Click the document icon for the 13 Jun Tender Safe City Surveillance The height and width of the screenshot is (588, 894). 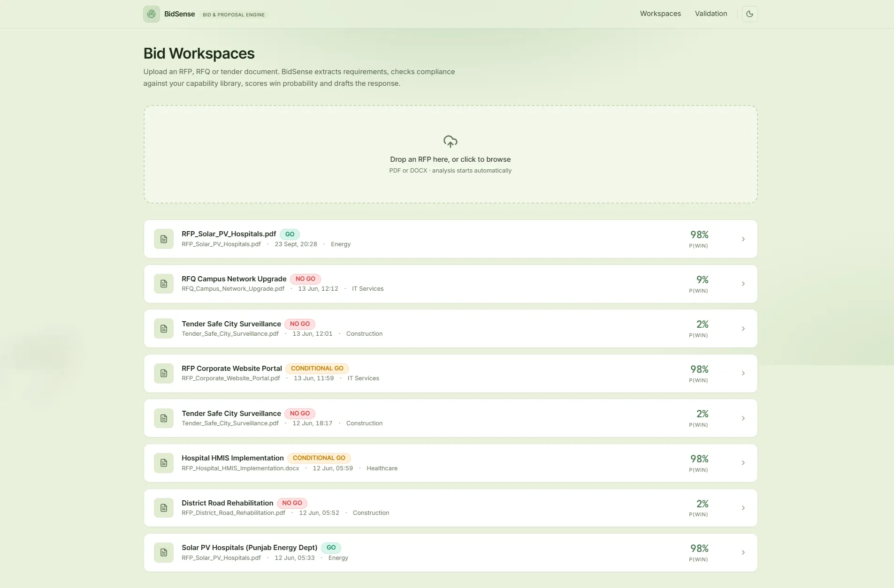click(164, 329)
